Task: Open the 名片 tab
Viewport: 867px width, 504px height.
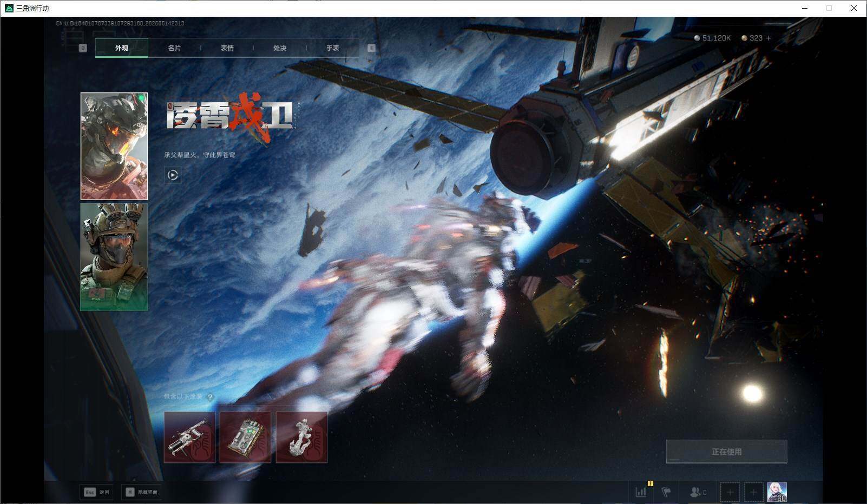Action: (174, 48)
